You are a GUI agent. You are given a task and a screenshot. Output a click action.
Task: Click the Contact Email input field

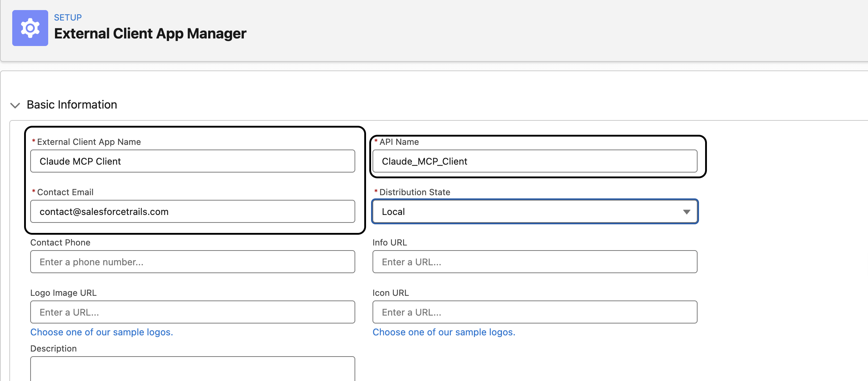pos(193,211)
